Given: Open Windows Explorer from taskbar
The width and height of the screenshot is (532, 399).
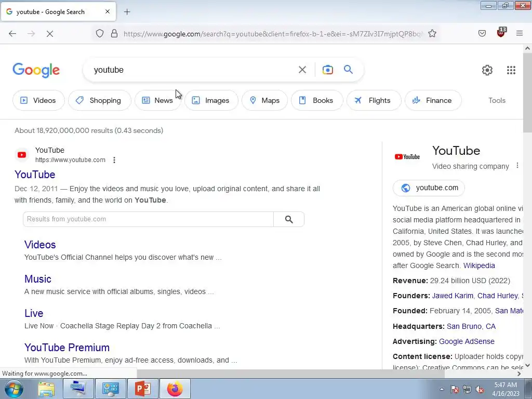Looking at the screenshot, I should tap(46, 389).
